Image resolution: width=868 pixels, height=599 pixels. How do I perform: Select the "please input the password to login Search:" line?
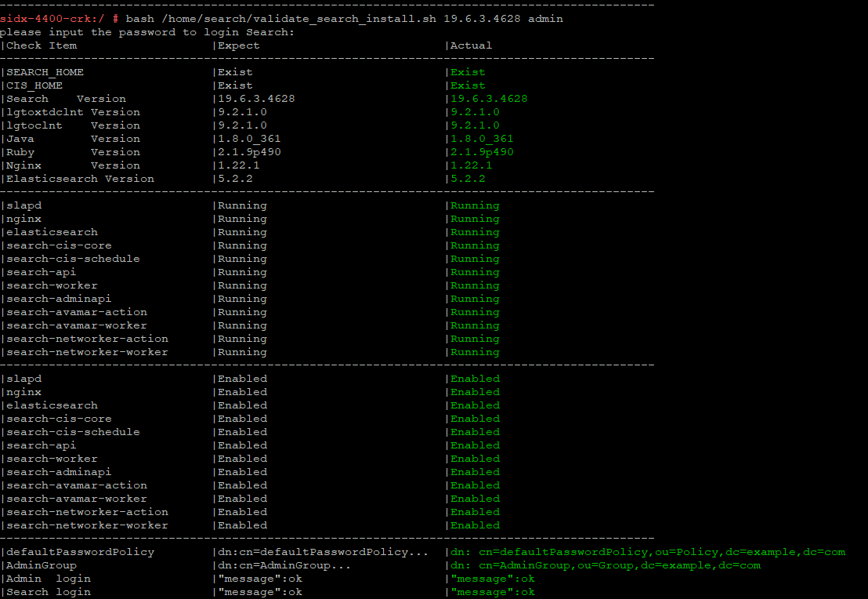[x=148, y=32]
